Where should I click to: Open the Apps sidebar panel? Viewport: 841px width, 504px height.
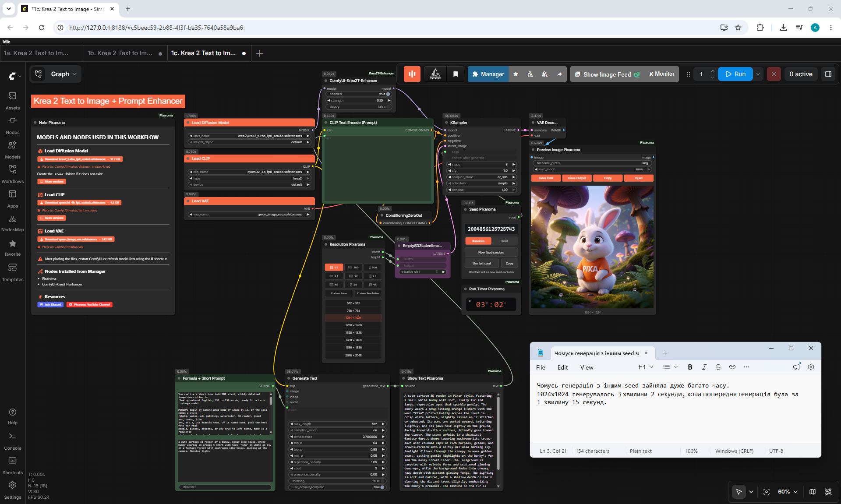pyautogui.click(x=13, y=198)
